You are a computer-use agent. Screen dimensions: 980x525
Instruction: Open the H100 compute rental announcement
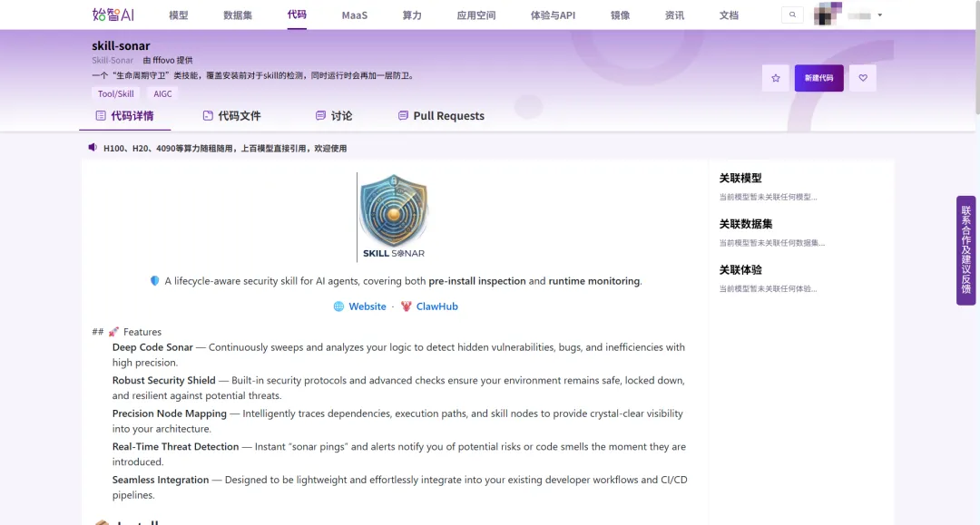coord(225,148)
